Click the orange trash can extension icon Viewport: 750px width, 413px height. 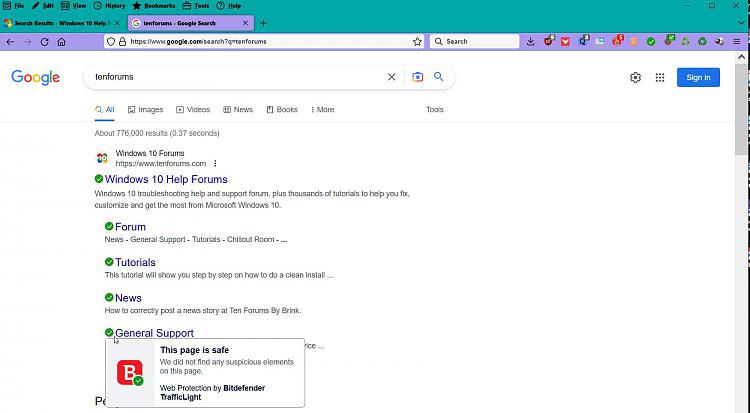(634, 42)
